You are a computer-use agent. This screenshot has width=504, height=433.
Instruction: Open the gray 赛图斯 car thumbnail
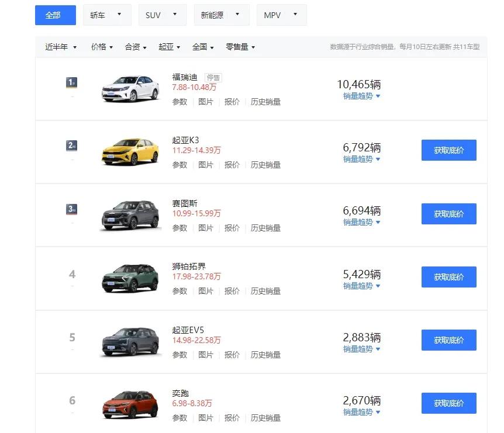[x=130, y=215]
